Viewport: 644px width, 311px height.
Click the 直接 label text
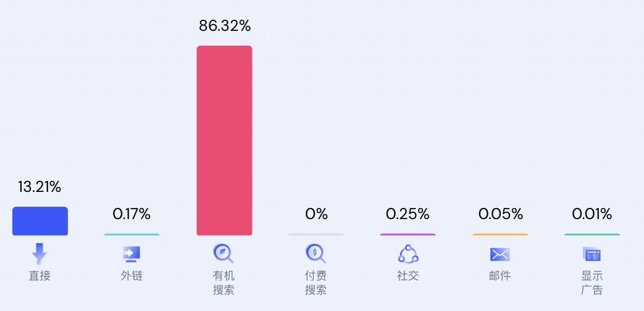click(40, 276)
